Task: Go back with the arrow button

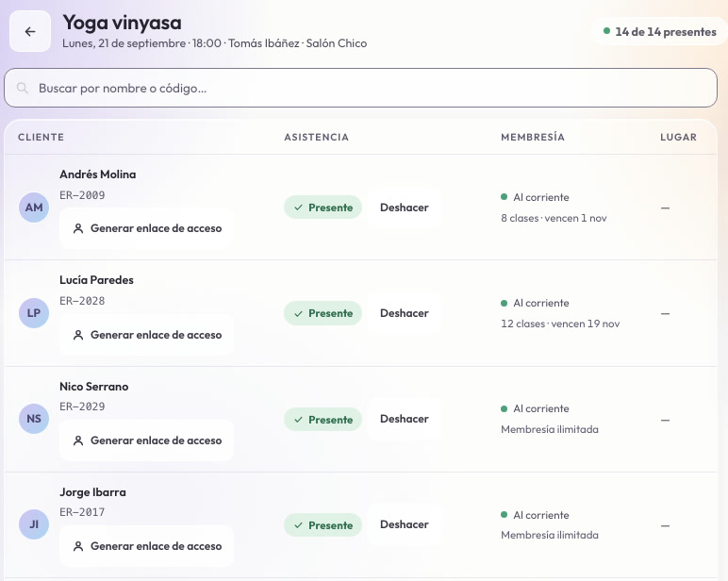Action: (30, 31)
